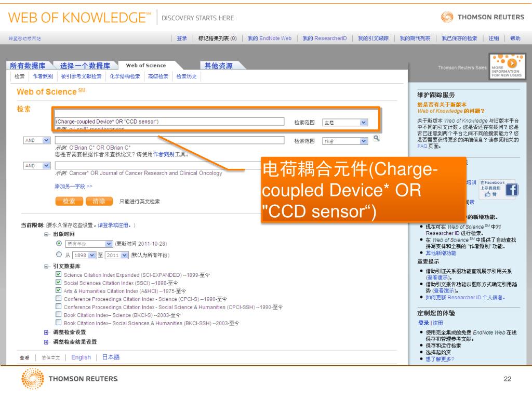The height and width of the screenshot is (399, 532).
Task: Uncheck Arts & Humanities Citation Index checkbox
Action: [x=59, y=290]
